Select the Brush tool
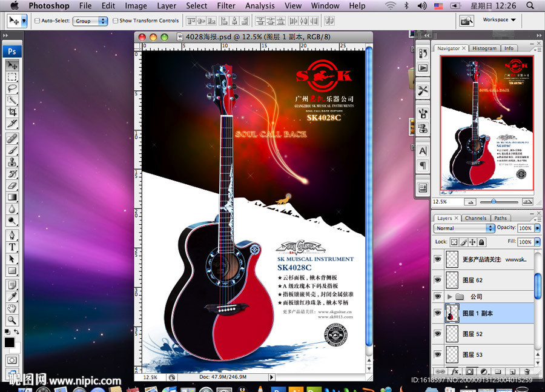The image size is (545, 392). click(x=12, y=151)
